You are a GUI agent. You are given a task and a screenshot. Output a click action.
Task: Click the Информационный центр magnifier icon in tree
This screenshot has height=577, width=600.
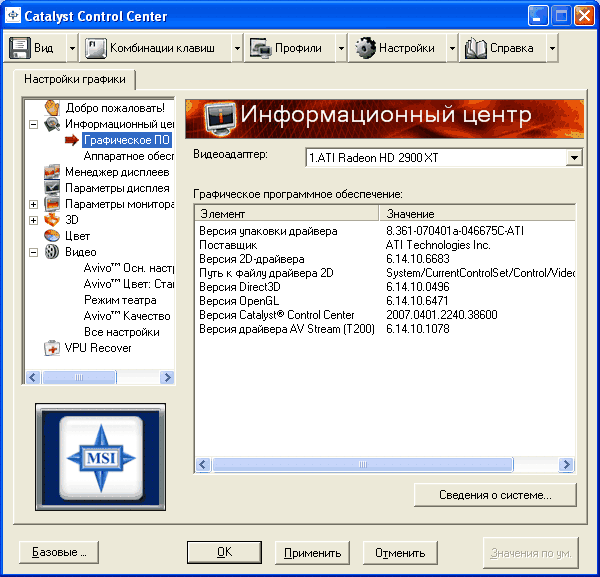(x=52, y=124)
